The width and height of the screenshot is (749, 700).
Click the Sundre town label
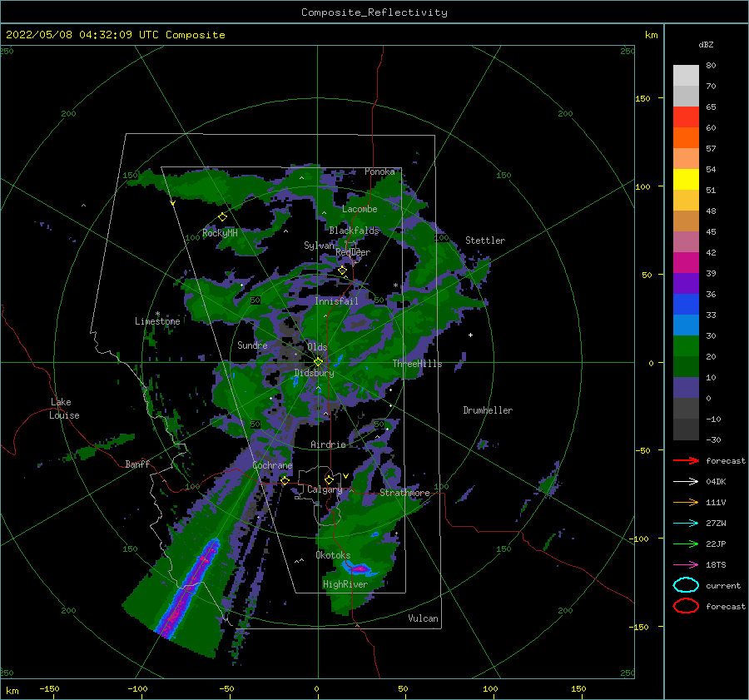click(252, 345)
